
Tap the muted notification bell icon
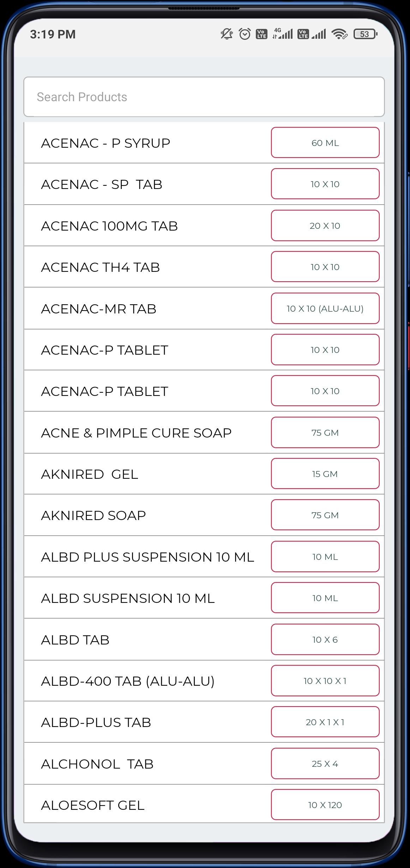pos(227,34)
